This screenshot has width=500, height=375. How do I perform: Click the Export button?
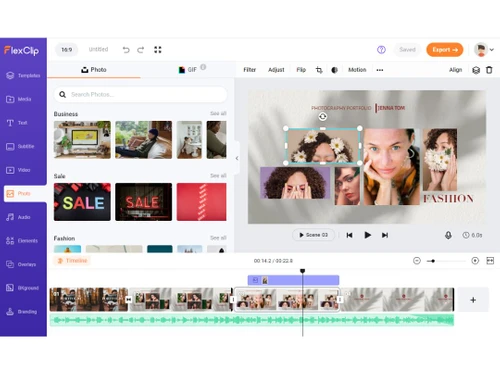pos(445,50)
